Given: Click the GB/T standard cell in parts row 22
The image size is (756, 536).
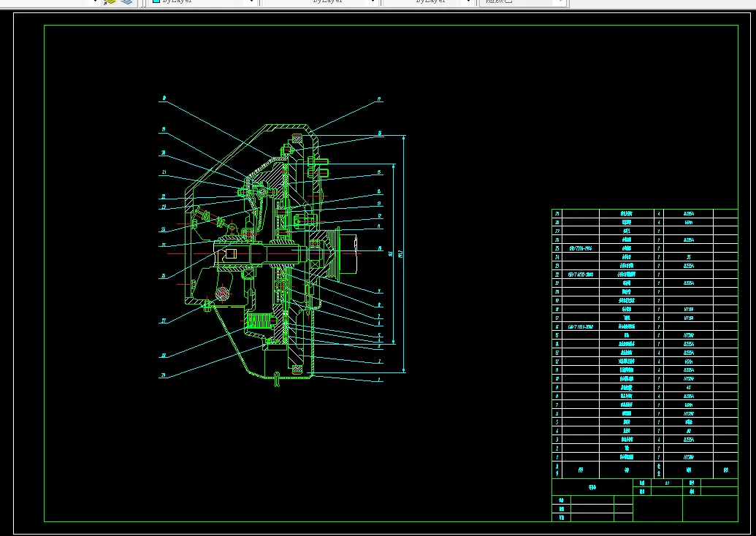Looking at the screenshot, I should pyautogui.click(x=581, y=275).
